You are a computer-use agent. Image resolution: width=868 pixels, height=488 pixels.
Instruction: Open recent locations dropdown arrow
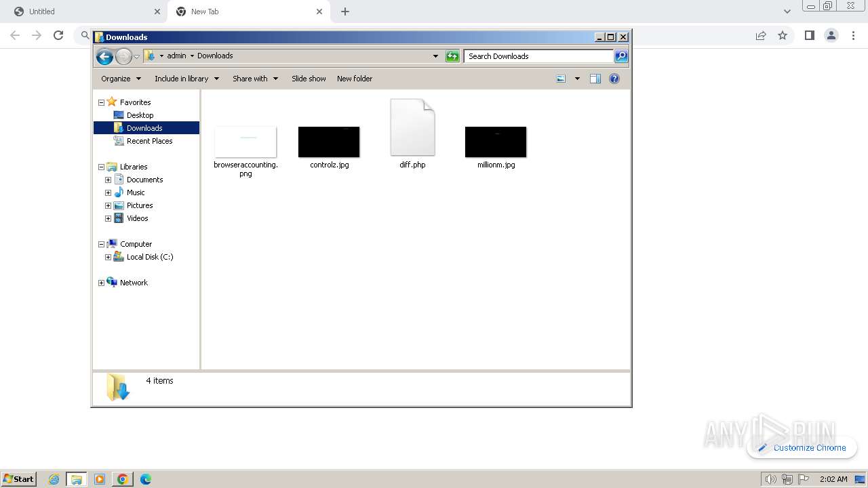(x=136, y=56)
